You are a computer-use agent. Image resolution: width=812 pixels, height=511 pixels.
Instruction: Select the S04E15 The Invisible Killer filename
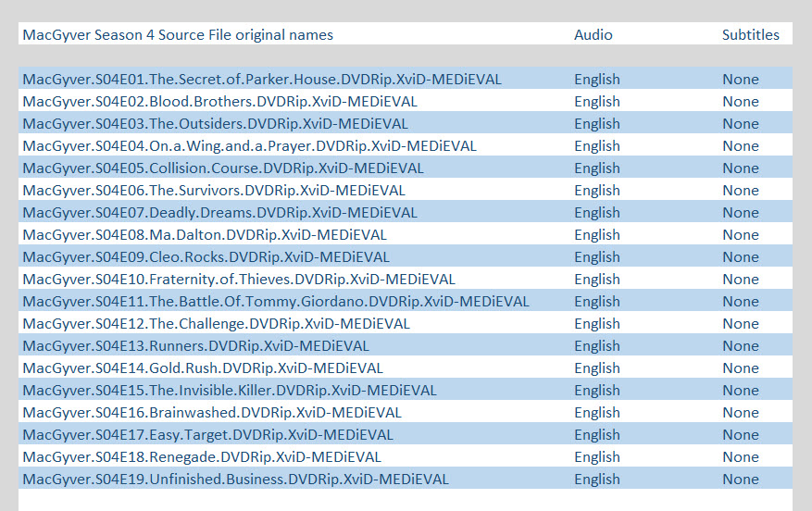(x=230, y=391)
